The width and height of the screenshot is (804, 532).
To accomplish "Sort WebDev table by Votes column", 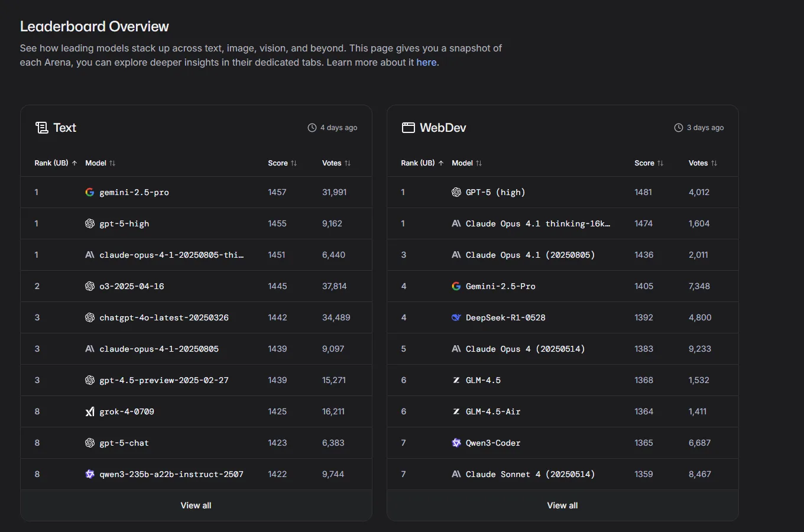I will (702, 163).
